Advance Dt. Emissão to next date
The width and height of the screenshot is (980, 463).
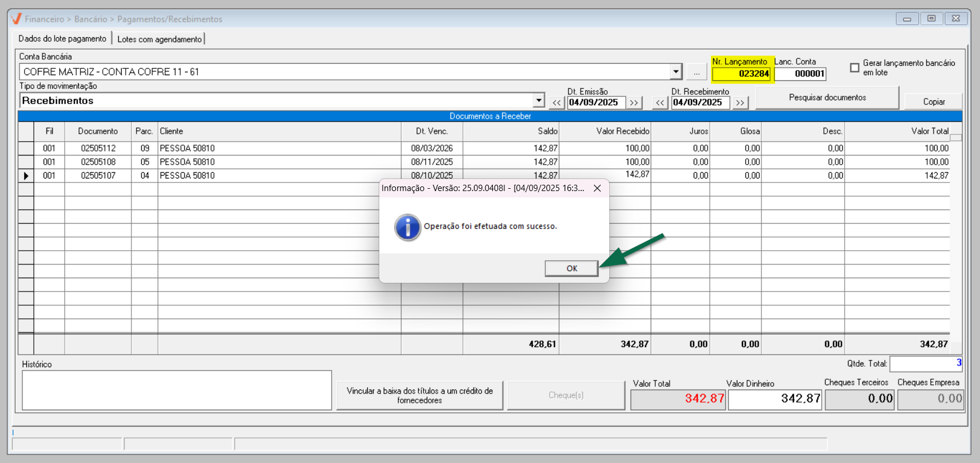[x=633, y=103]
